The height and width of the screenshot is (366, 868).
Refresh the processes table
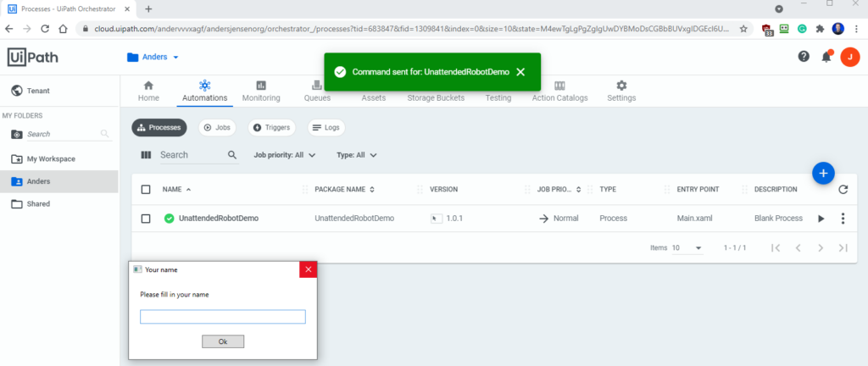pyautogui.click(x=843, y=190)
